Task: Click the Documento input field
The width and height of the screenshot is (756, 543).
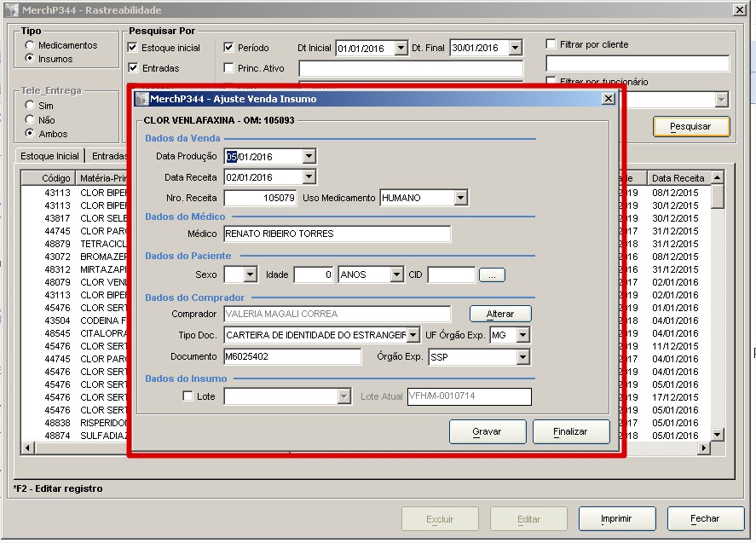Action: pos(292,357)
